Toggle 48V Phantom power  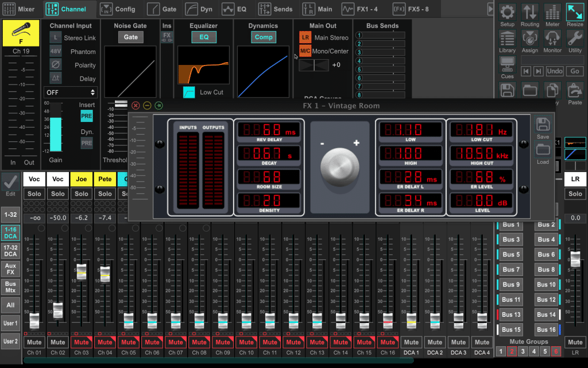tap(56, 52)
